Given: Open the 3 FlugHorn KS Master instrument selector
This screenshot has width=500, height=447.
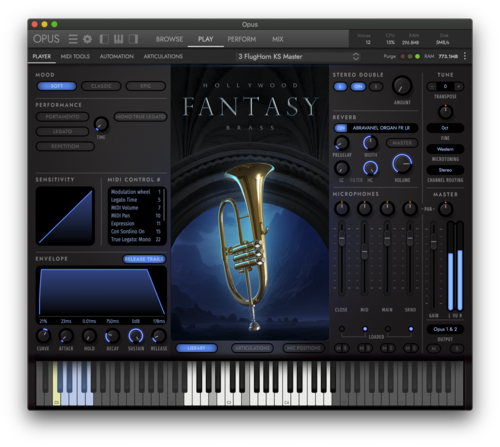Looking at the screenshot, I should tap(298, 56).
